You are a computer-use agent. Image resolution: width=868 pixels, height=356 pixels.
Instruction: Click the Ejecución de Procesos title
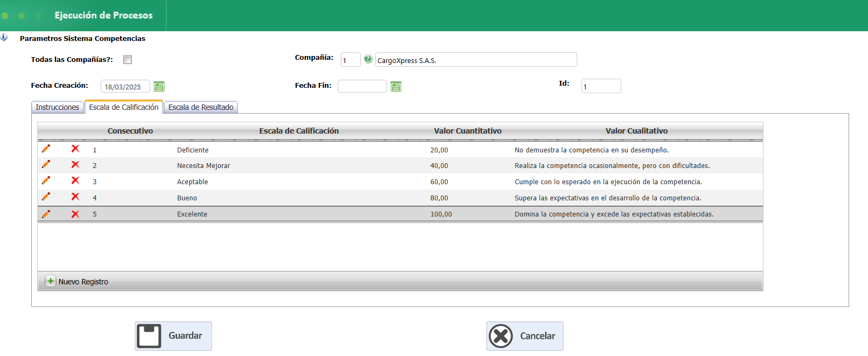(103, 15)
